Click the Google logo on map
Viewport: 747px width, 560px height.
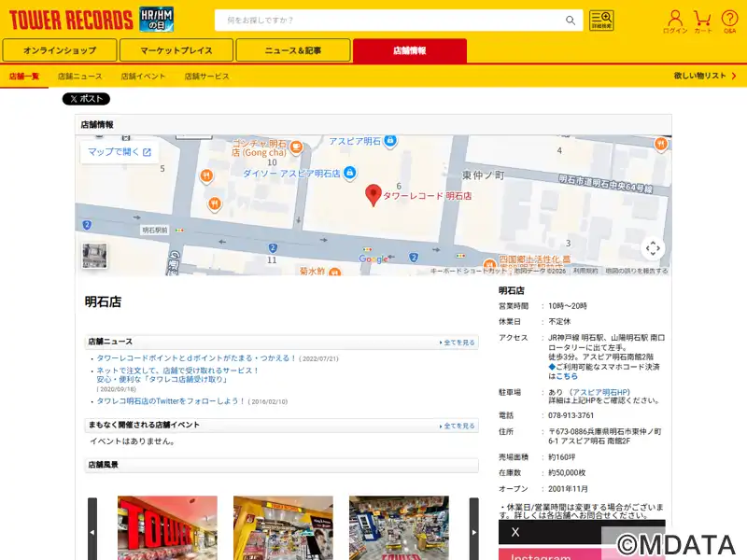point(373,259)
